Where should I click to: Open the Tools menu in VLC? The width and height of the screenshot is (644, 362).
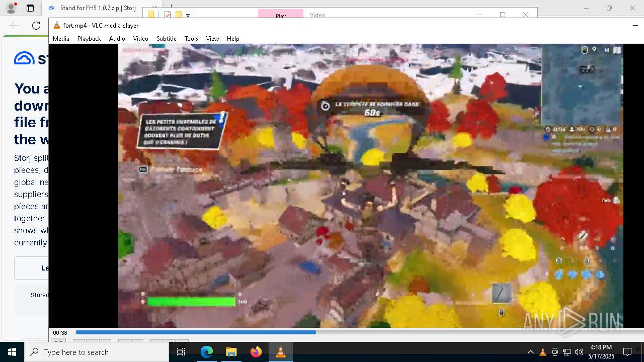[191, 39]
